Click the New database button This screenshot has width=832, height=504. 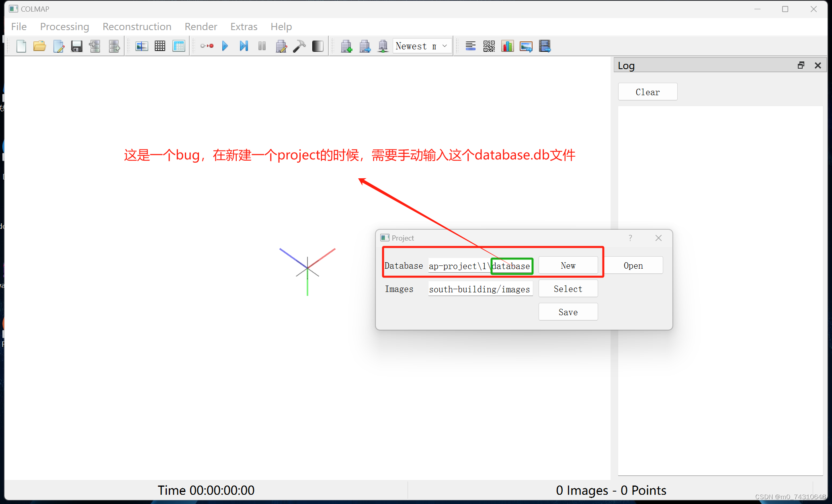[568, 265]
